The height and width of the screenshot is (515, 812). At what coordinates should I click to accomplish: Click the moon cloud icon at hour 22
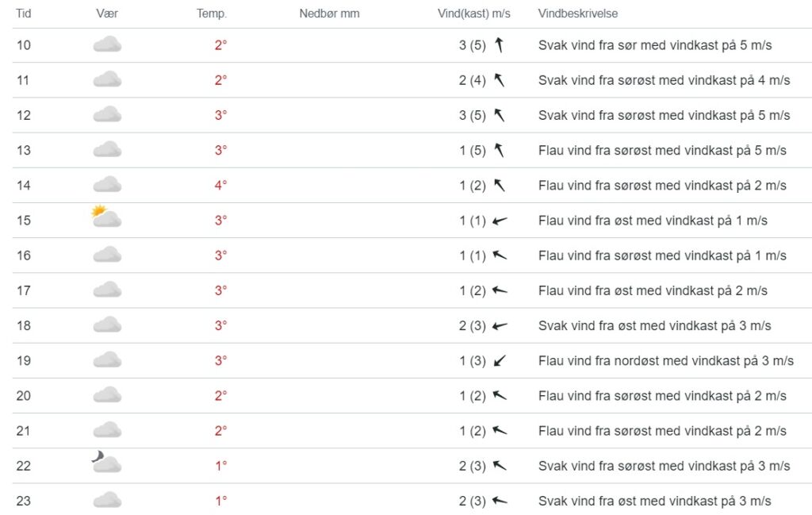pyautogui.click(x=106, y=462)
